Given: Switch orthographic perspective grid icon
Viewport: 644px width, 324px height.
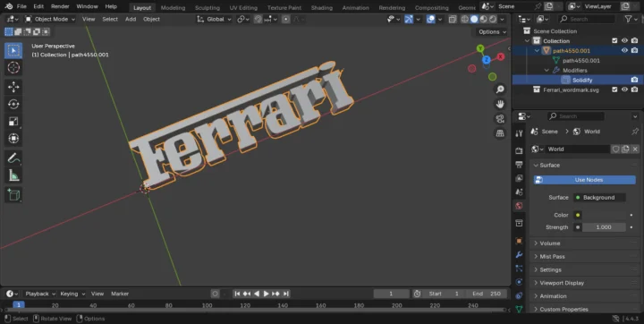Looking at the screenshot, I should [500, 133].
